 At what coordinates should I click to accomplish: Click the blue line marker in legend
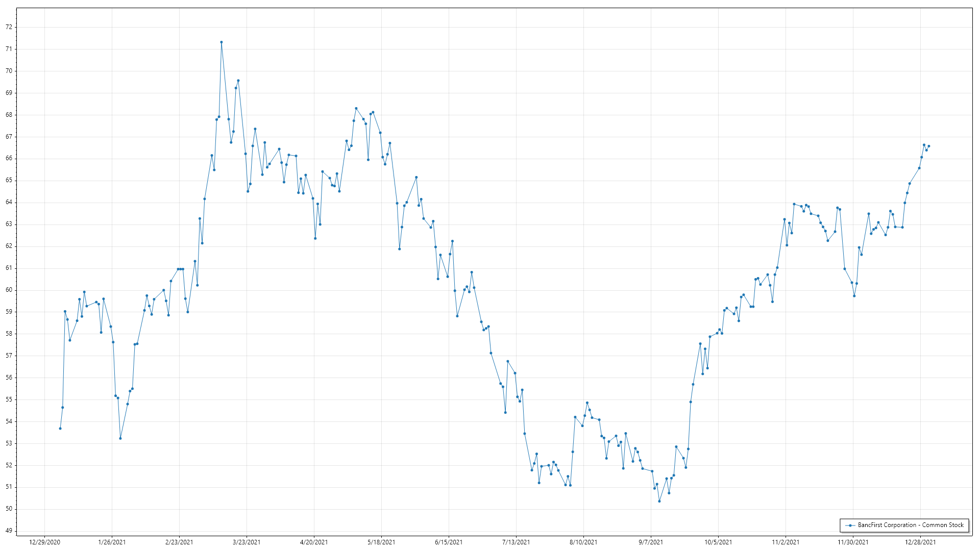(x=850, y=525)
